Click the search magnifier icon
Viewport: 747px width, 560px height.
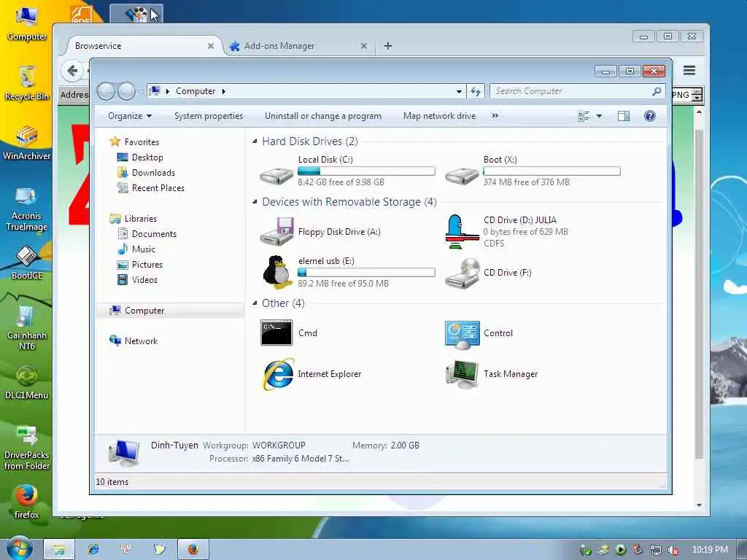[x=657, y=91]
